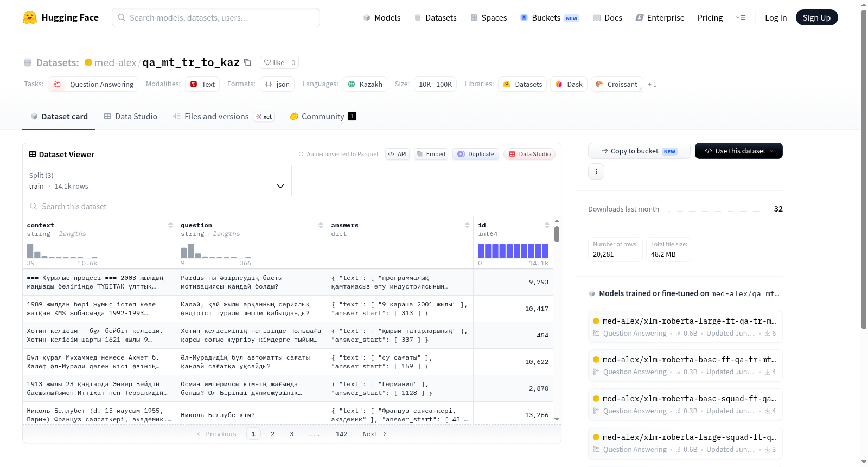Expand the Use this dataset dropdown
The height and width of the screenshot is (467, 868).
click(x=738, y=151)
